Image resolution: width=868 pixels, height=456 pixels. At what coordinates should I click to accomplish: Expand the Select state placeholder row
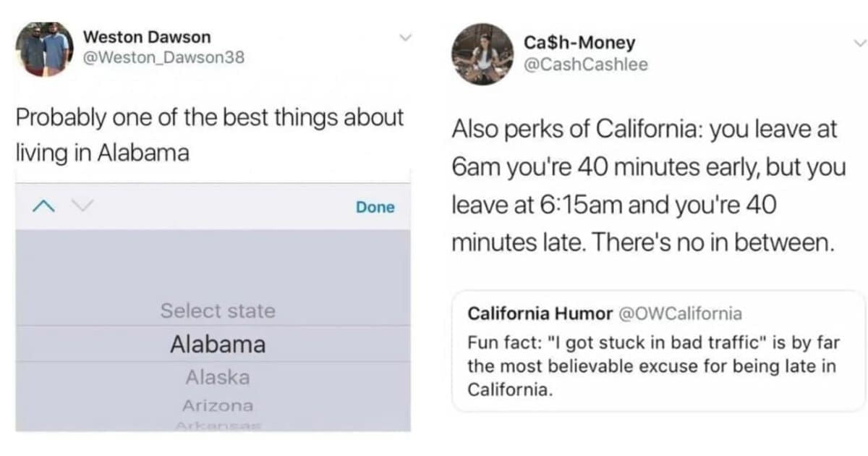point(216,311)
